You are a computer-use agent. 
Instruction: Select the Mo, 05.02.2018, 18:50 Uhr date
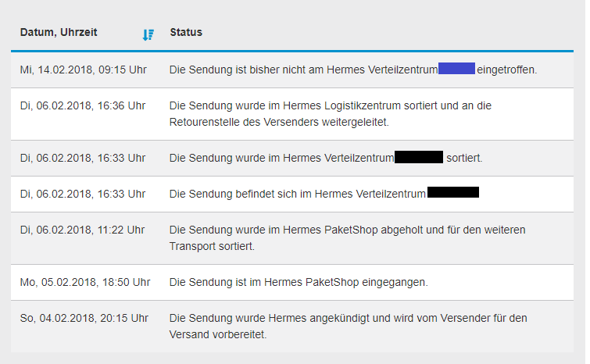(85, 282)
